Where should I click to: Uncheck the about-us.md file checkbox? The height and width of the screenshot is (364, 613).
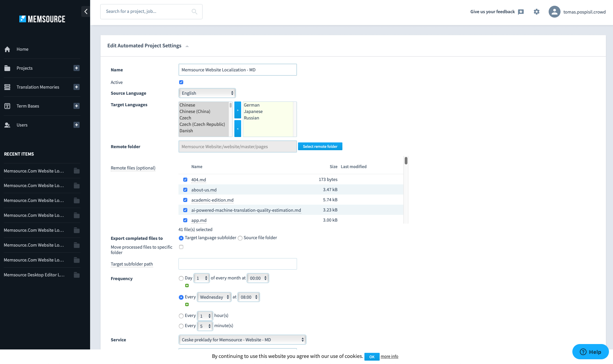pyautogui.click(x=185, y=190)
